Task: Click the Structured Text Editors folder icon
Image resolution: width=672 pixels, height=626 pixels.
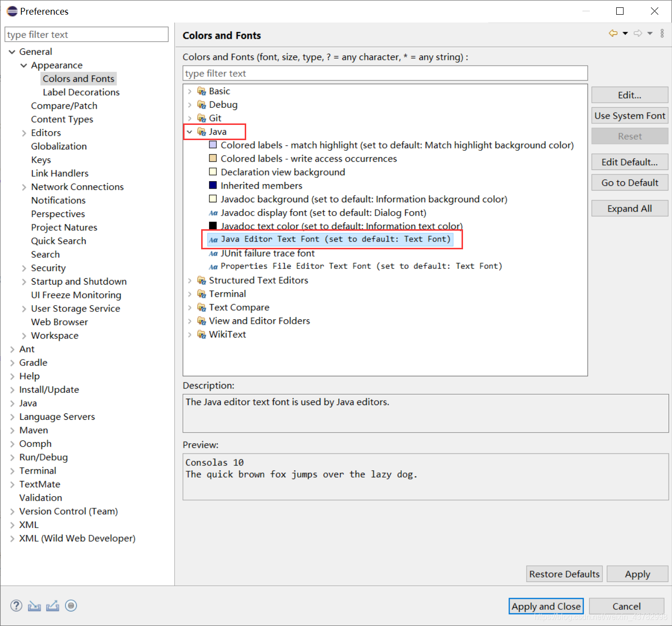Action: (x=202, y=280)
